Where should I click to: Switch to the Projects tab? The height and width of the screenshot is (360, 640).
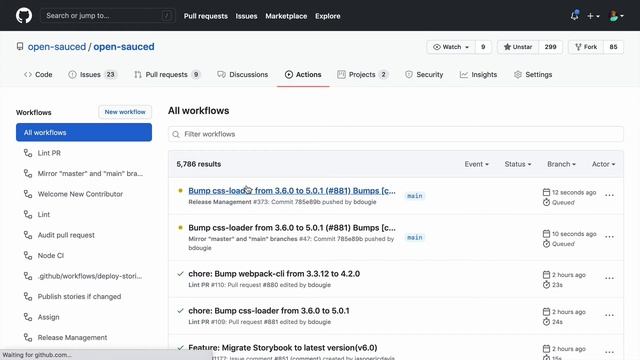362,75
